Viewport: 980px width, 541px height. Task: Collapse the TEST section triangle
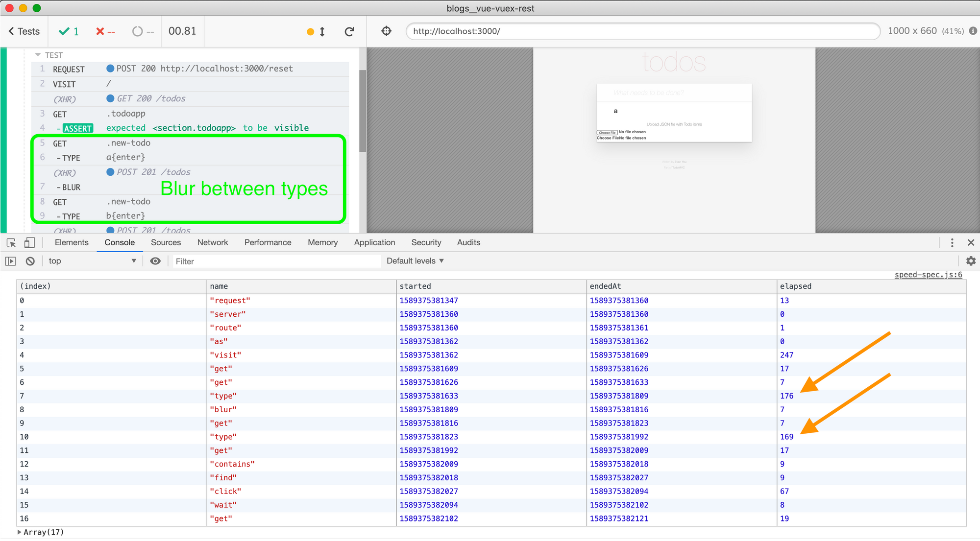(x=38, y=55)
